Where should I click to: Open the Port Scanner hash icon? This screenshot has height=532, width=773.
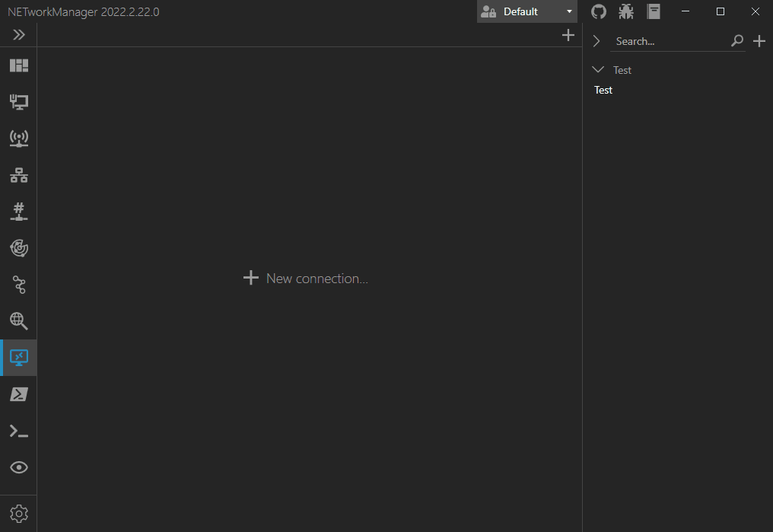click(19, 212)
